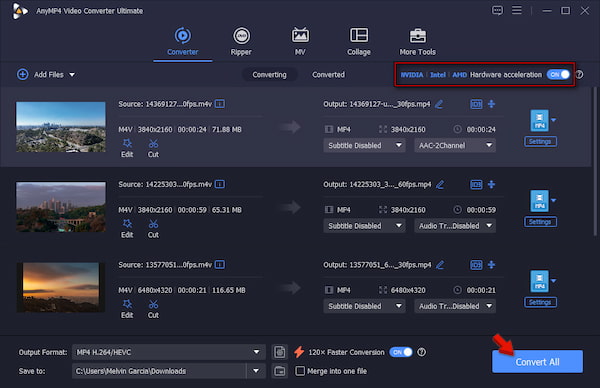
Task: Edit the 14369127 video with Edit icon
Action: point(127,148)
